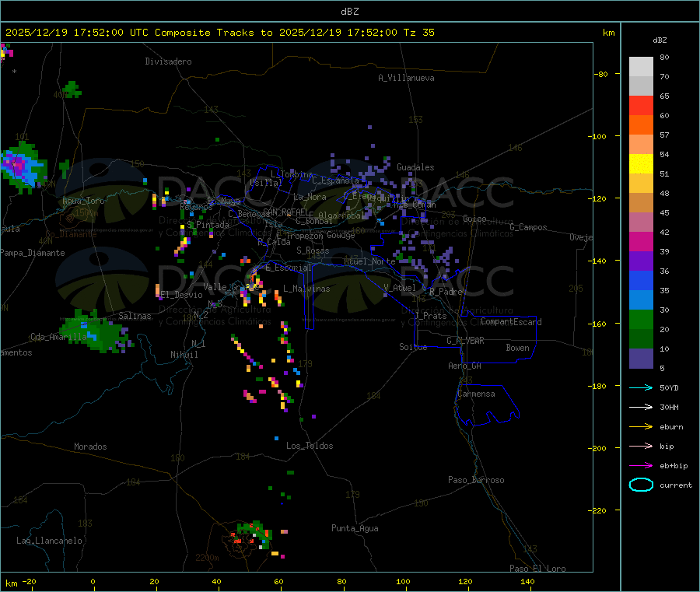
Task: Click the bip pink arrow legend icon
Action: coord(641,446)
